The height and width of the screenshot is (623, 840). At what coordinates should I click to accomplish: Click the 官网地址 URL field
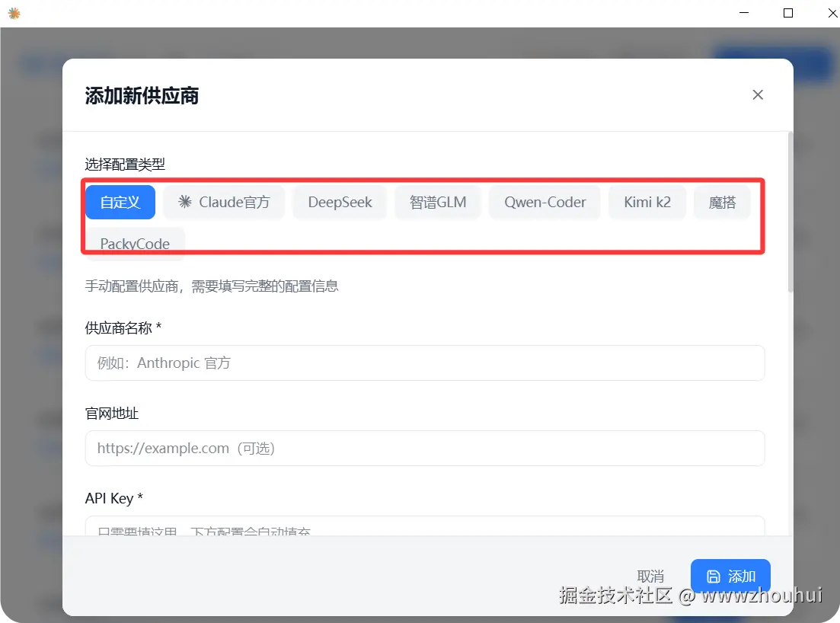coord(425,449)
